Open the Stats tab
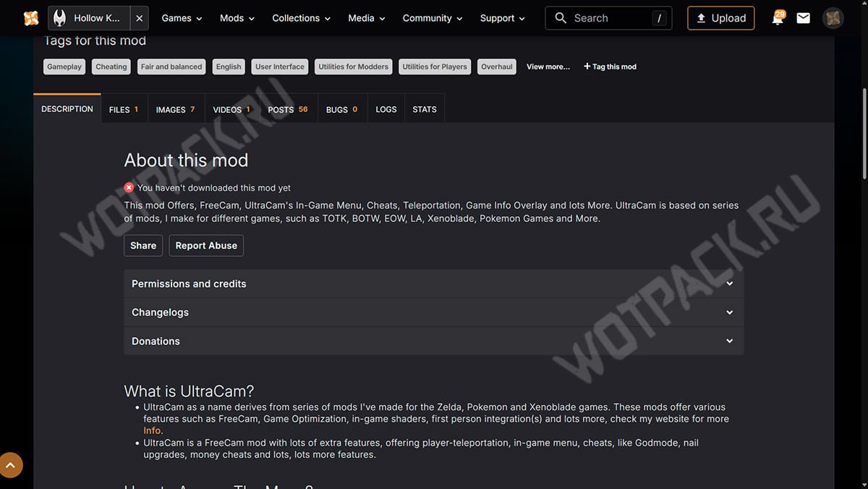The width and height of the screenshot is (868, 489). [x=425, y=109]
